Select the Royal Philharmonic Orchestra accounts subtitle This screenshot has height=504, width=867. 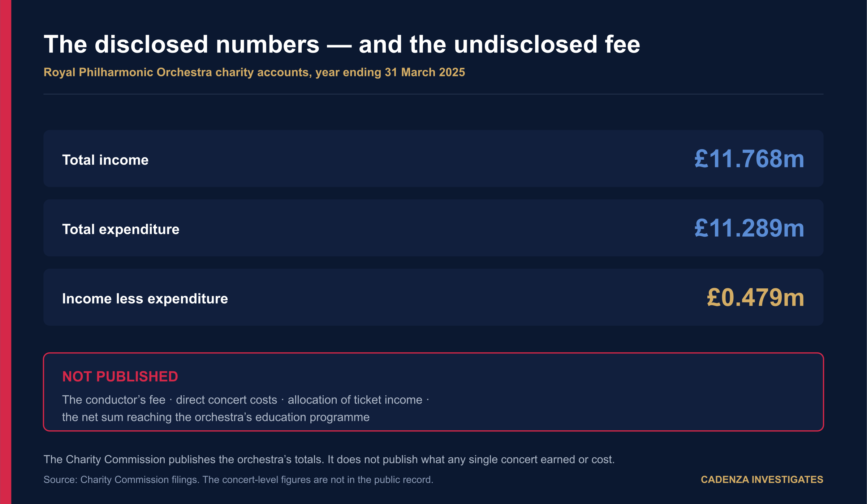tap(254, 72)
